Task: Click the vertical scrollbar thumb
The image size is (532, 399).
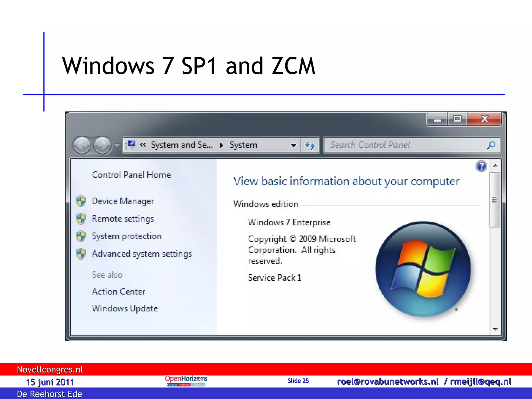Action: [495, 200]
